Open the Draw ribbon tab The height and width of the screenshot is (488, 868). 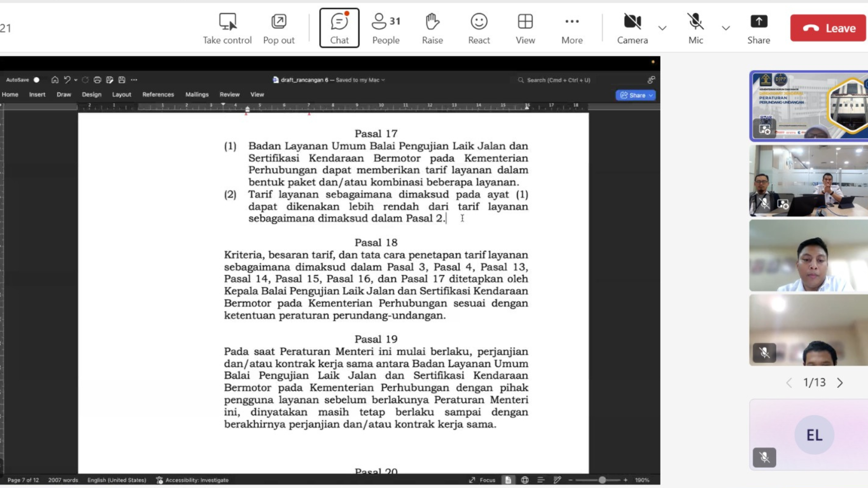point(64,94)
